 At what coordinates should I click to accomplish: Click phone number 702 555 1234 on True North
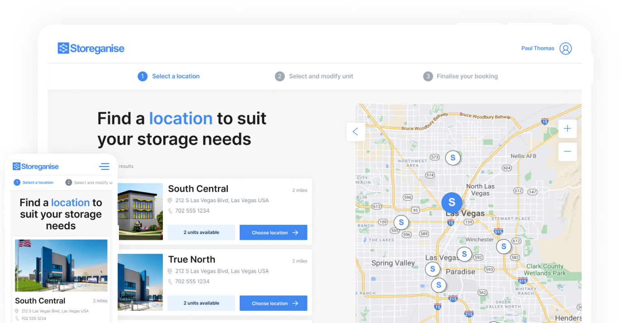(x=192, y=281)
